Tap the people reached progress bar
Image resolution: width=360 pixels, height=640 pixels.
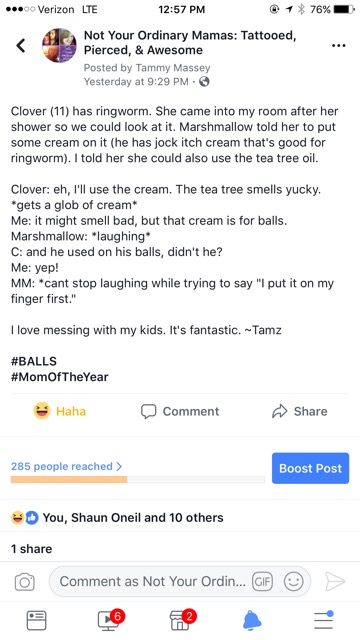pos(138,480)
